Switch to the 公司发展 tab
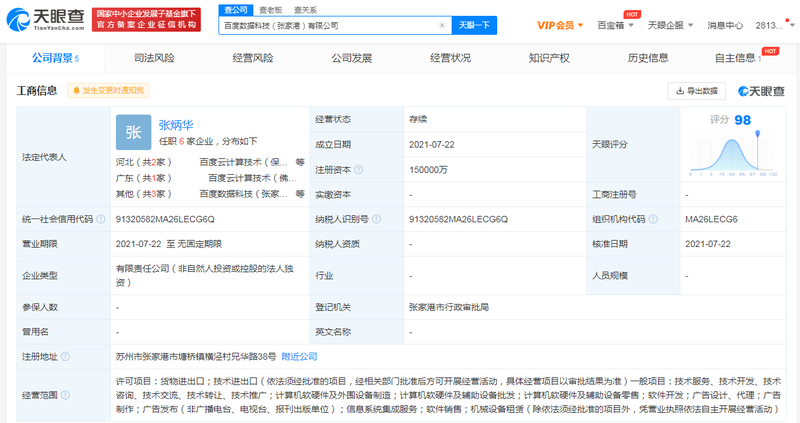The width and height of the screenshot is (800, 423). point(352,58)
